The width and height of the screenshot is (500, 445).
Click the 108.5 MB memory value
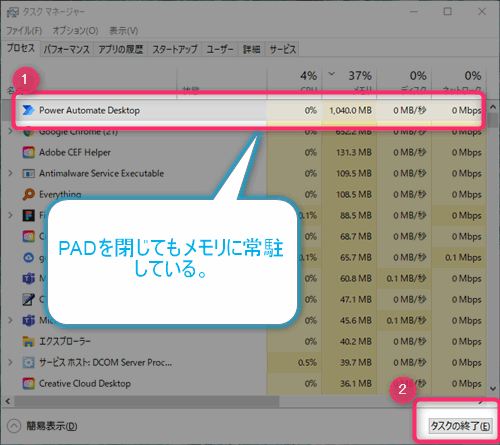coord(354,194)
